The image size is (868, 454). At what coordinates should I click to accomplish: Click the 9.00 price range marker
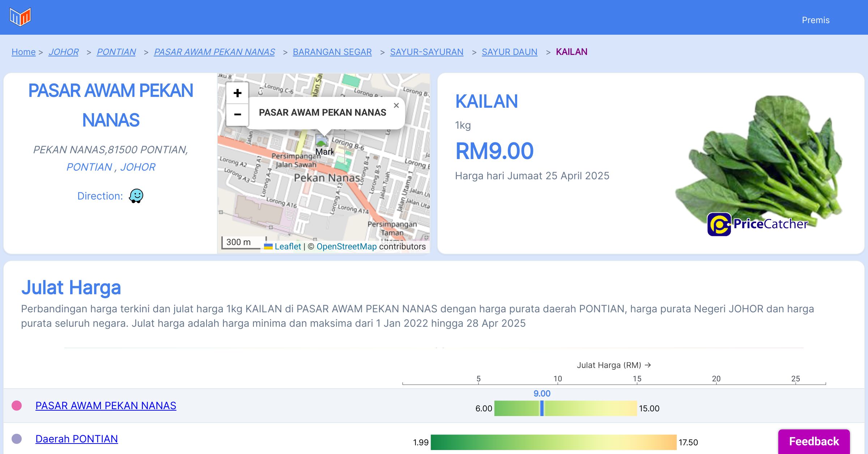coord(542,408)
